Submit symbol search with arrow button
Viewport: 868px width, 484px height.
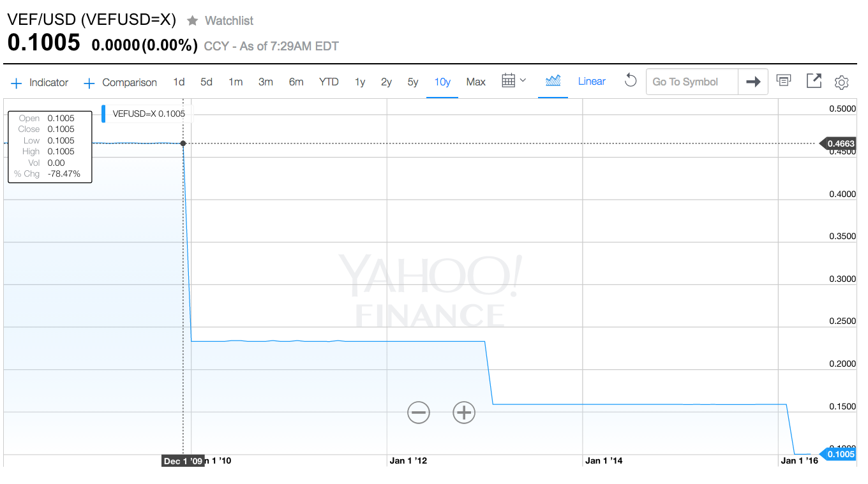point(753,82)
